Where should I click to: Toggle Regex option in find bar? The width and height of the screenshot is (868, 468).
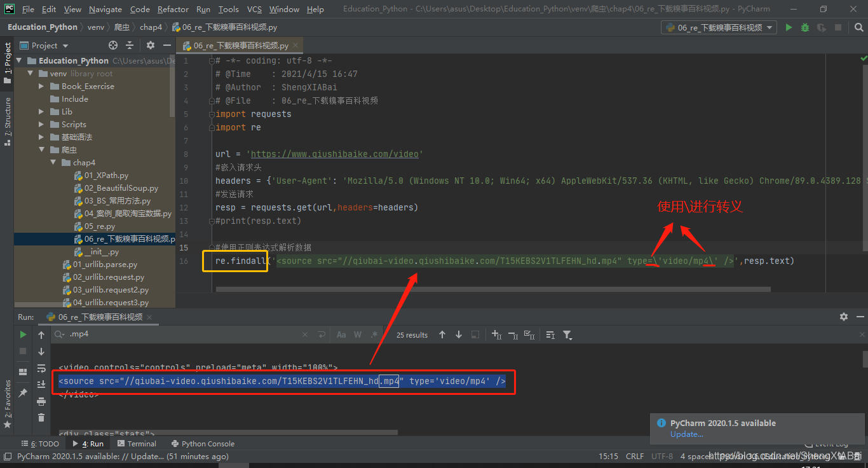pos(374,334)
